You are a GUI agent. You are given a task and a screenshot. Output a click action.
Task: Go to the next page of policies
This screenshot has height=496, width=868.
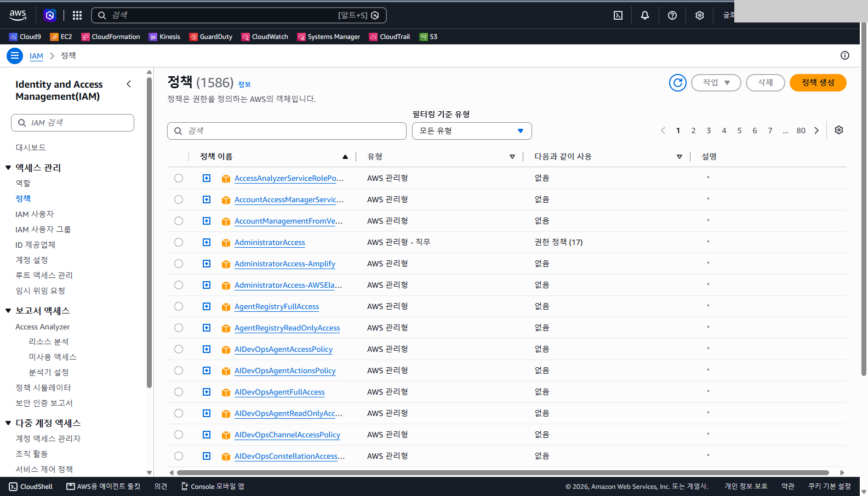[x=816, y=130]
